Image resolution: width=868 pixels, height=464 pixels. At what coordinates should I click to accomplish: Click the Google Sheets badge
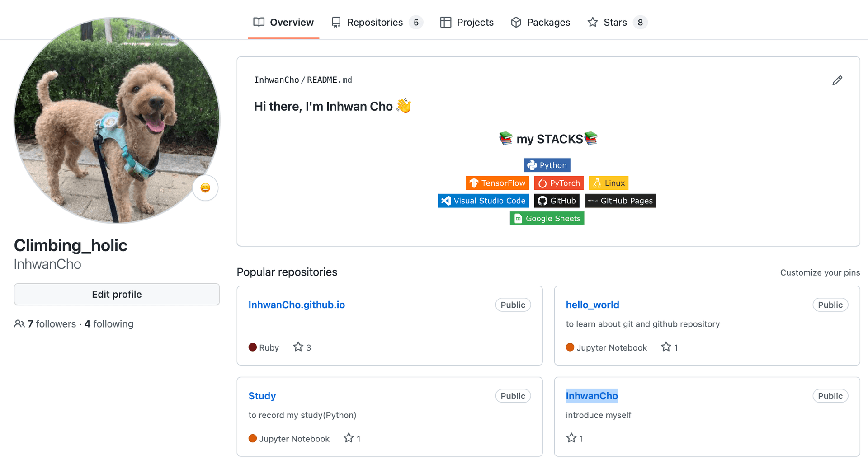pyautogui.click(x=547, y=219)
